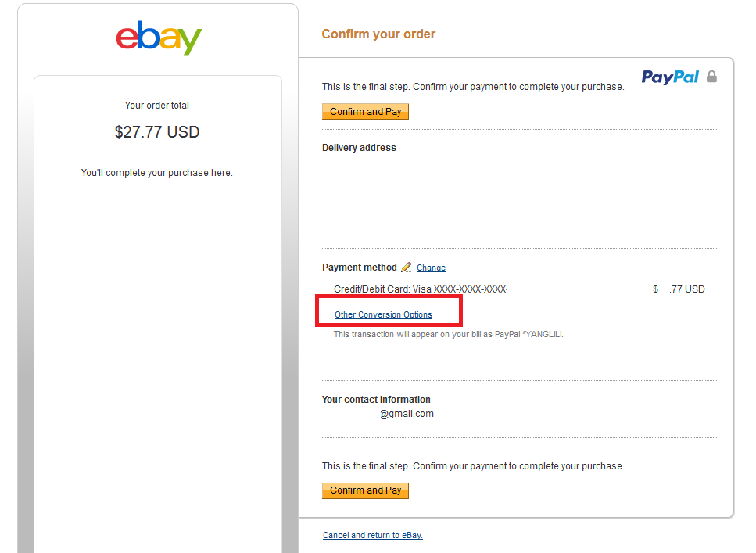Click Your contact information heading
This screenshot has height=553, width=756.
point(376,400)
